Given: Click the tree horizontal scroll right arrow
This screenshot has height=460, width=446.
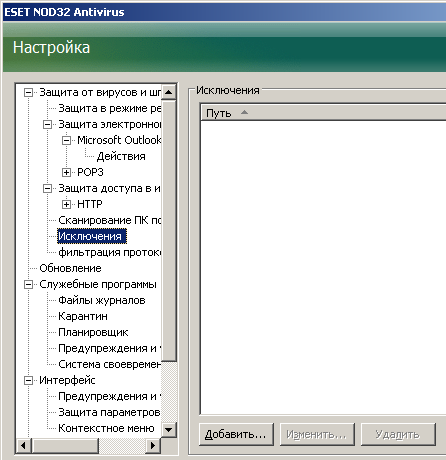Looking at the screenshot, I should click(x=153, y=445).
